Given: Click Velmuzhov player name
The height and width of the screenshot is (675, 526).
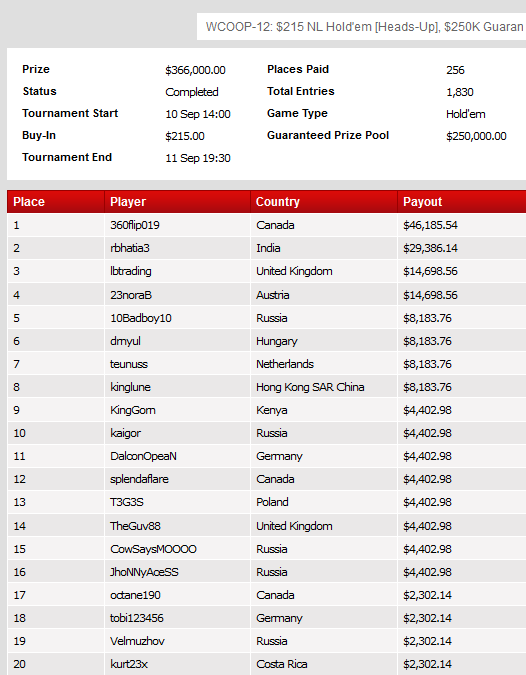Looking at the screenshot, I should pos(137,641).
